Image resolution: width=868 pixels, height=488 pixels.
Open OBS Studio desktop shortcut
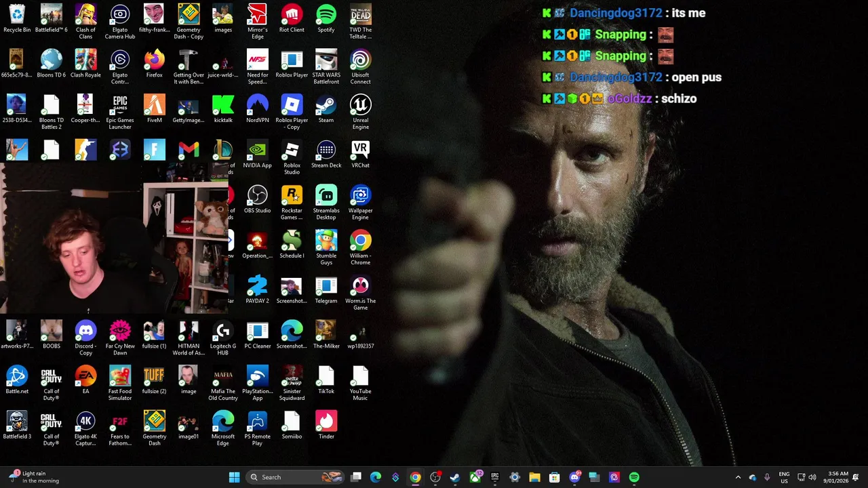coord(257,200)
